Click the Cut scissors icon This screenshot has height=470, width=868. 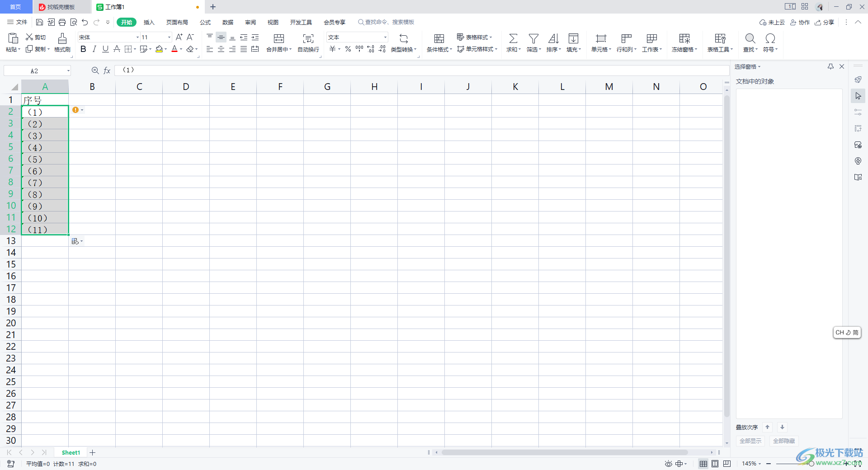(x=29, y=37)
